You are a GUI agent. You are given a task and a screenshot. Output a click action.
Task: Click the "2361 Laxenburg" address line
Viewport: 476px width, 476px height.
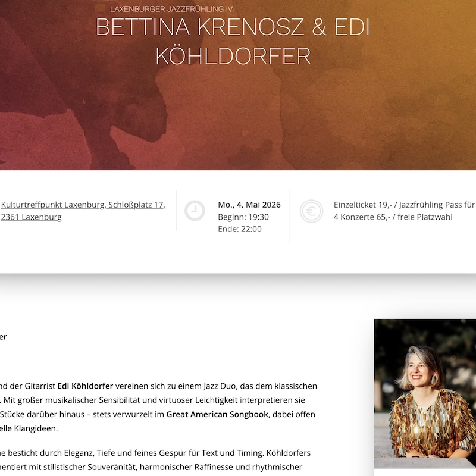click(32, 217)
